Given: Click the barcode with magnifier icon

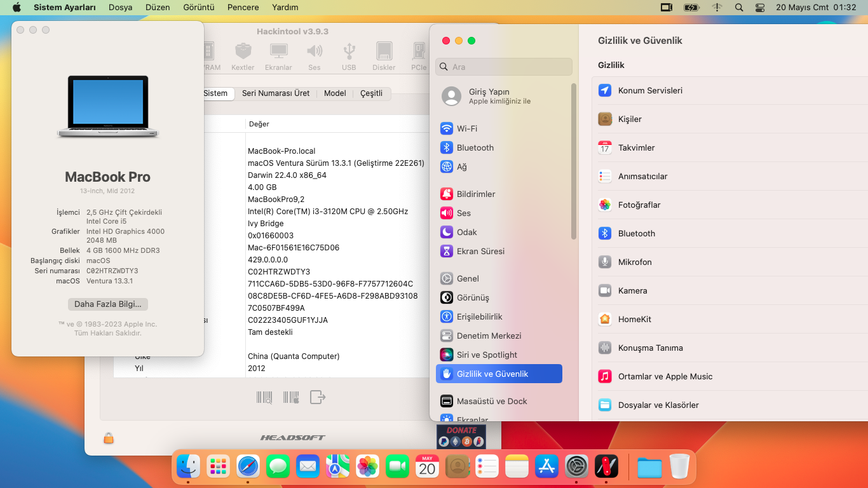Looking at the screenshot, I should pos(264,398).
